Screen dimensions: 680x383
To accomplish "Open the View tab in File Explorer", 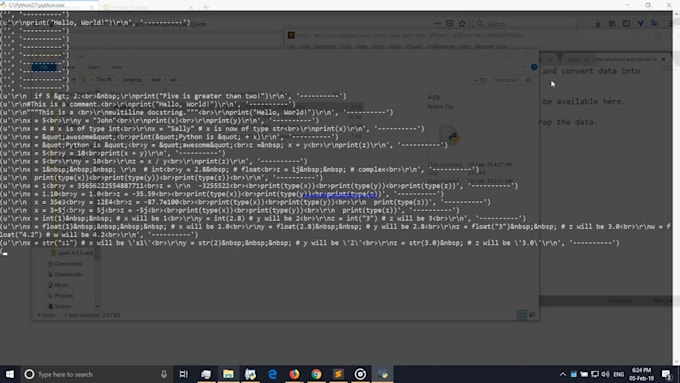I will tap(117, 67).
